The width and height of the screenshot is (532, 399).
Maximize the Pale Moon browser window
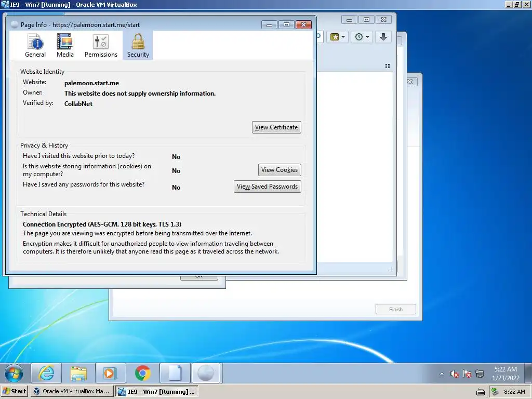coord(366,20)
